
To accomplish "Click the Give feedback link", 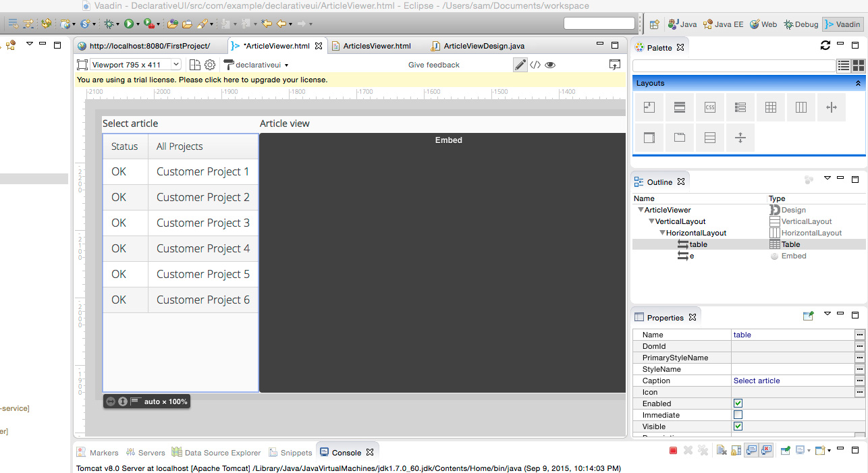I will 433,65.
